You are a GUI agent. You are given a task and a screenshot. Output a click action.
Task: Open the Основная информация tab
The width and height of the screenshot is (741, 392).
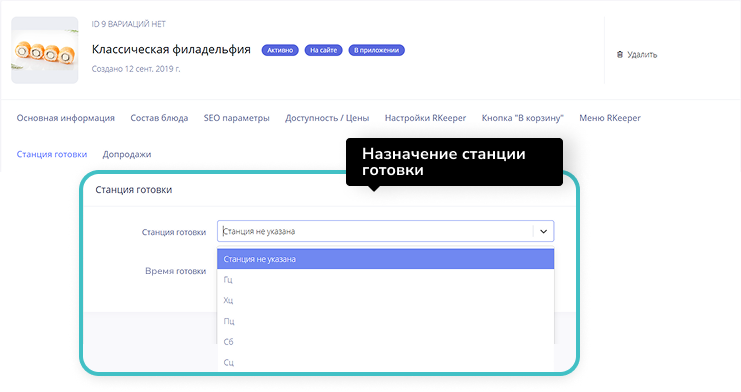66,118
